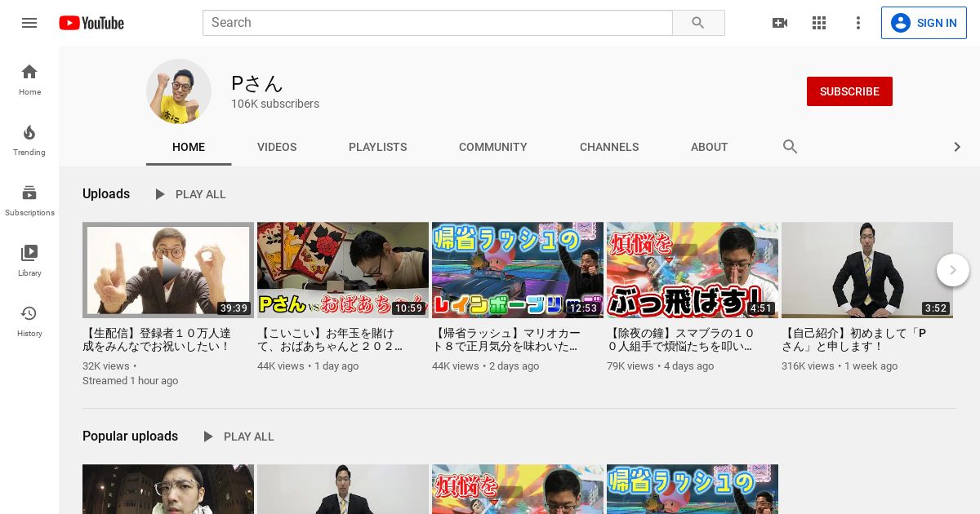Switch to the ABOUT tab

tap(709, 147)
